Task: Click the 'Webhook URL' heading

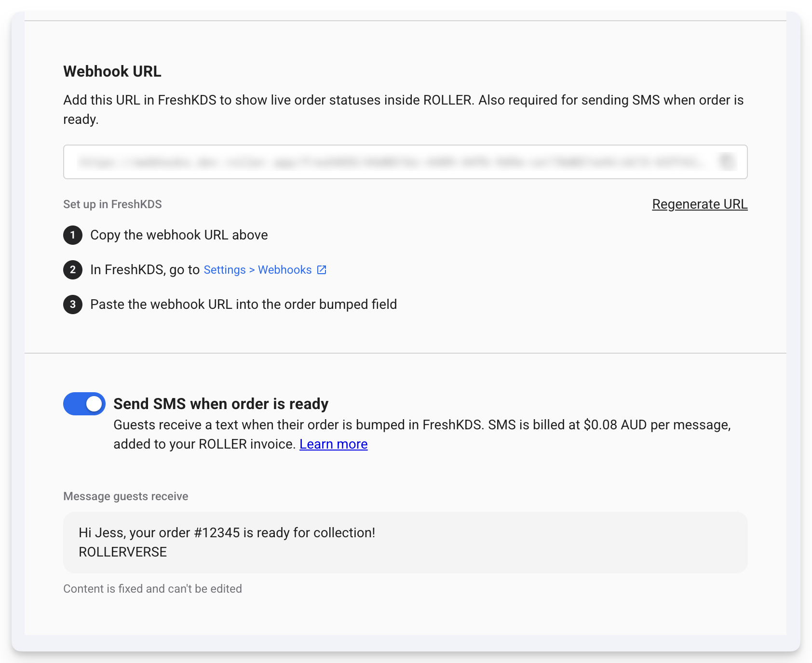Action: [x=112, y=71]
